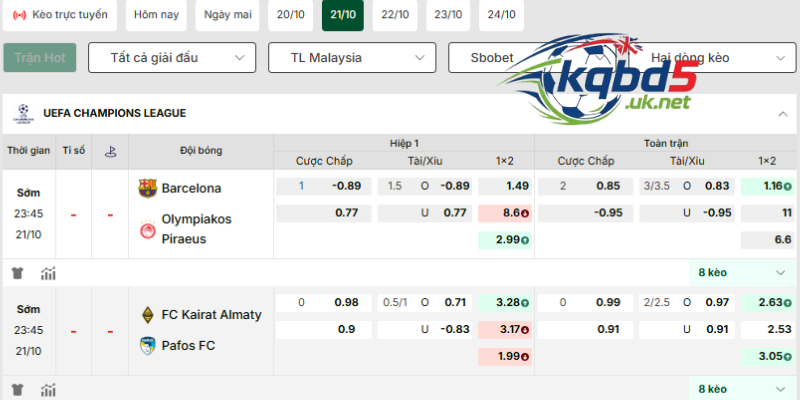
Task: Click the live odds broadcast icon
Action: 19,15
